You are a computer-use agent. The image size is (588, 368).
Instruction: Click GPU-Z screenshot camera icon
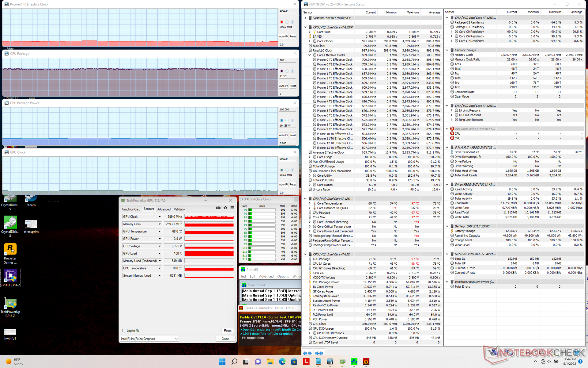pyautogui.click(x=218, y=208)
